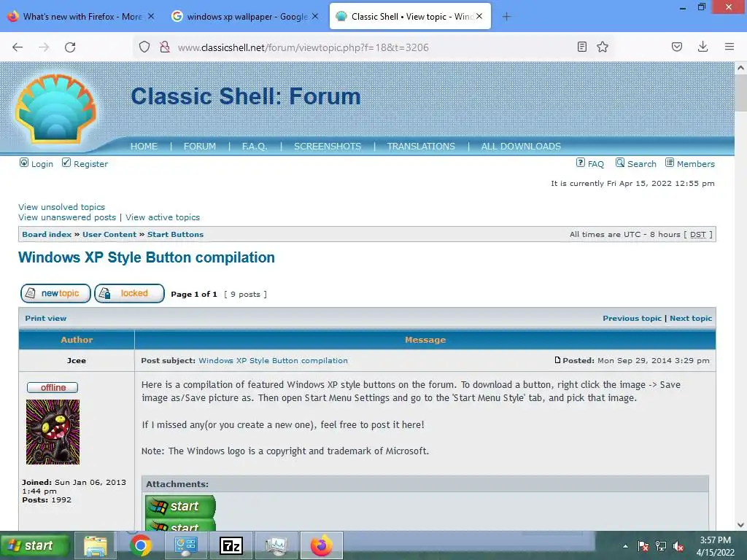Open the Firefox downloads arrow icon
Viewport: 747px width, 560px height.
703,47
